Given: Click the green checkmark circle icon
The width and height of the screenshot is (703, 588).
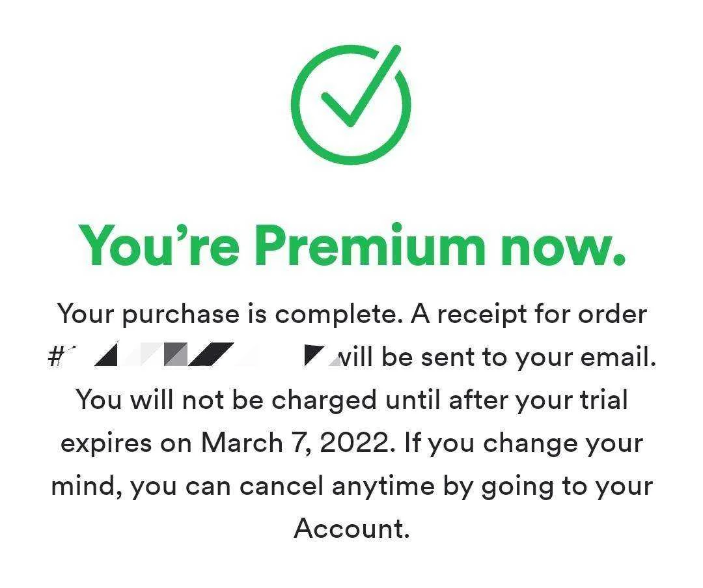Looking at the screenshot, I should pyautogui.click(x=351, y=104).
